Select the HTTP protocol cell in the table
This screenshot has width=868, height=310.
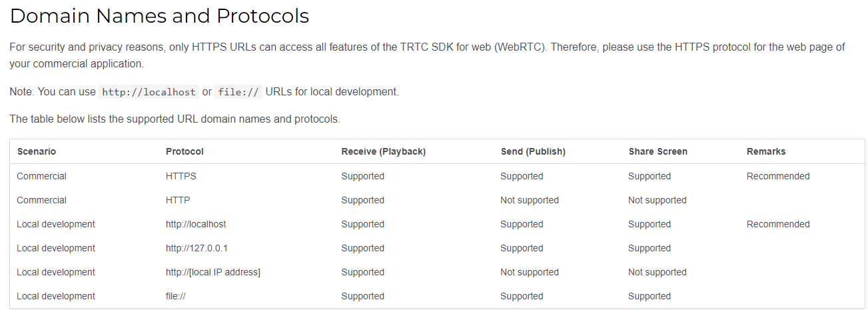click(178, 201)
